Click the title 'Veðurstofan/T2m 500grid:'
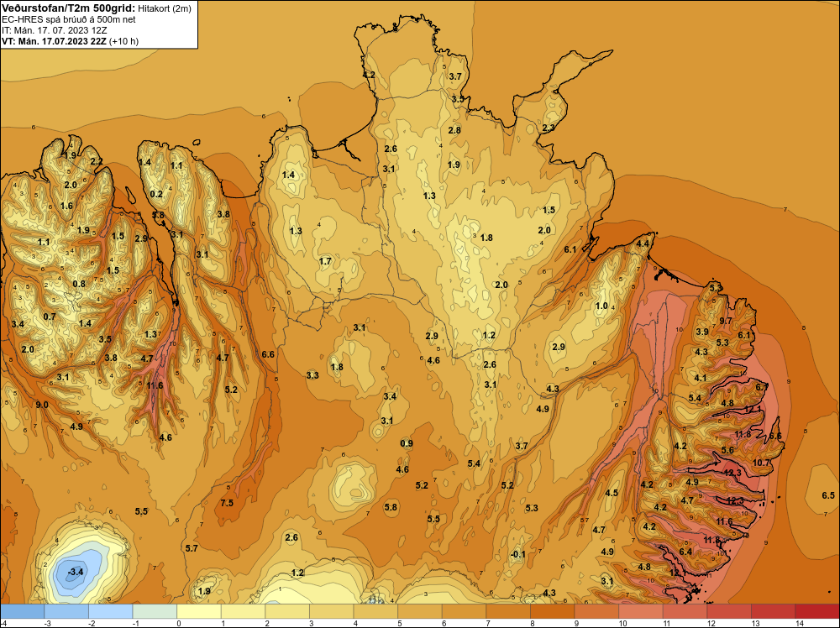The image size is (840, 628). pos(68,8)
